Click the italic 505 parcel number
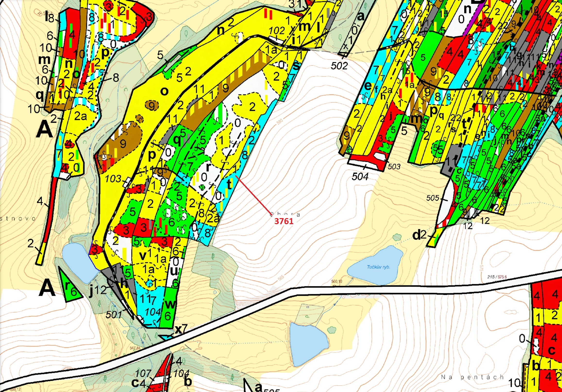The height and width of the screenshot is (392, 562). pyautogui.click(x=433, y=198)
